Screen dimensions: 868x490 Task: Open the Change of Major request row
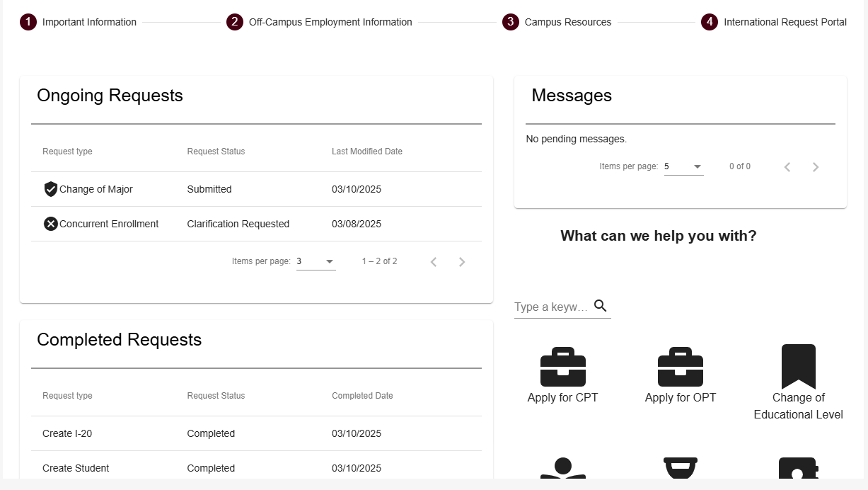(x=256, y=189)
